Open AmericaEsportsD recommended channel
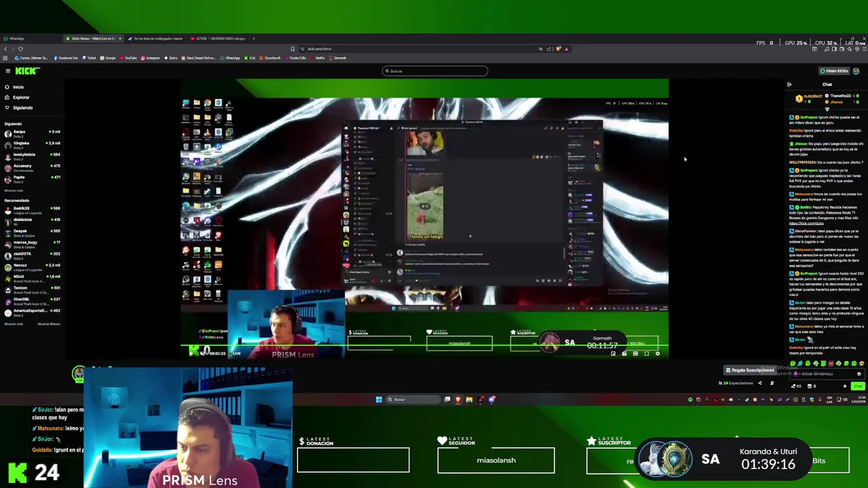 click(x=31, y=312)
